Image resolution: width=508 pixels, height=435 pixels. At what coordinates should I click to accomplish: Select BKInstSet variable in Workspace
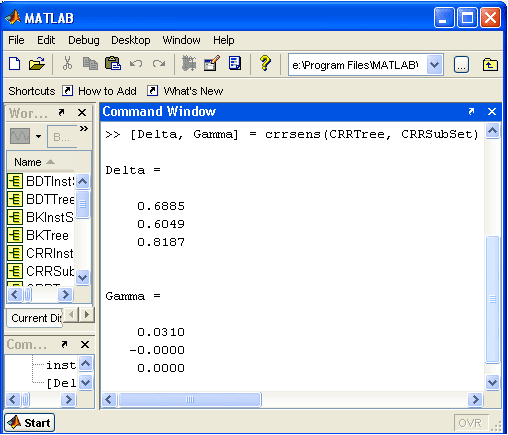(x=41, y=217)
